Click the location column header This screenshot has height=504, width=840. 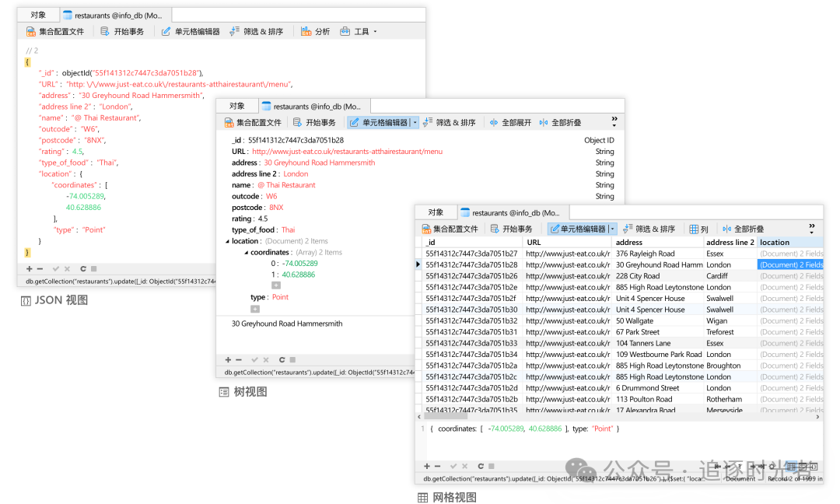coord(789,242)
